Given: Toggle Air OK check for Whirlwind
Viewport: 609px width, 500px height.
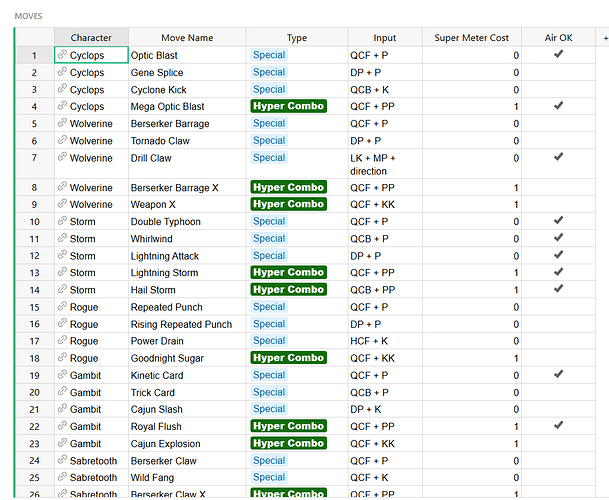Looking at the screenshot, I should tap(559, 237).
